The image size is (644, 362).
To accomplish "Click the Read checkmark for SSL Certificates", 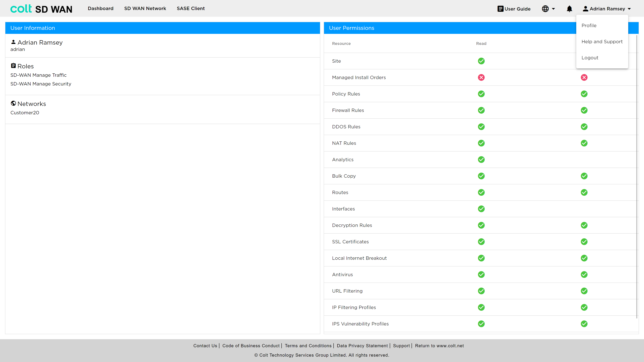I will (481, 242).
